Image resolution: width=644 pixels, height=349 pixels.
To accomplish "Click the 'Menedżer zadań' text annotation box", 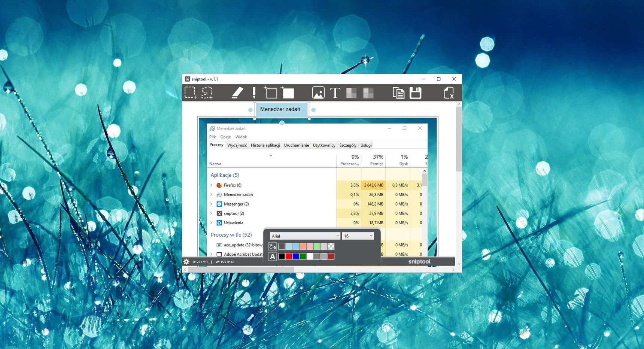I will tap(282, 110).
